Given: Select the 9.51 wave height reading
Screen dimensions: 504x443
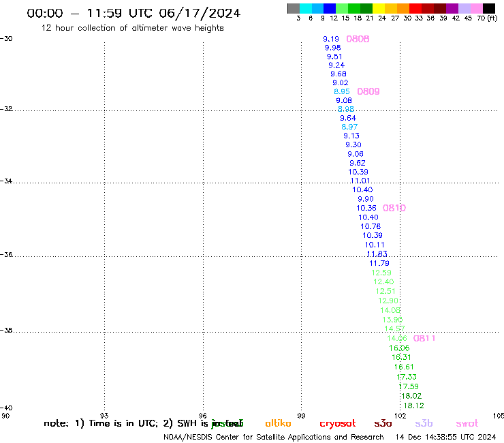Looking at the screenshot, I should tap(334, 57).
